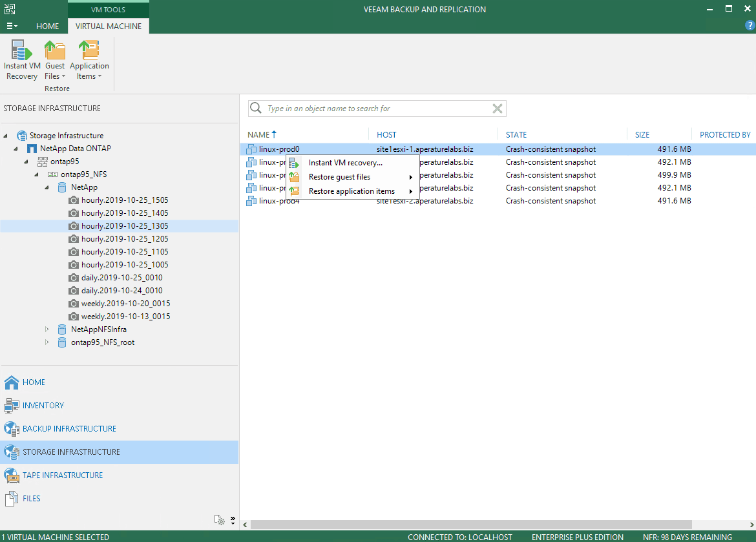
Task: Select snapshot hourly.2019-10-25_1405
Action: click(125, 213)
